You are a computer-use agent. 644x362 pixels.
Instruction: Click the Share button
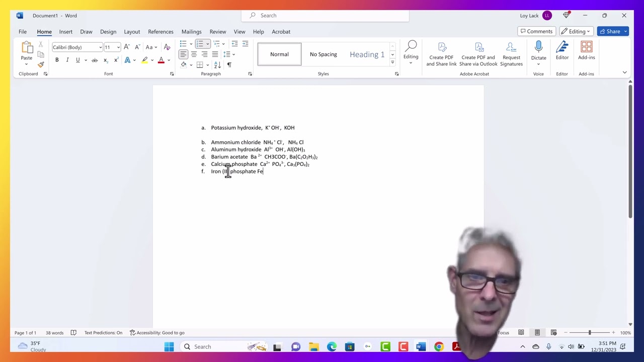pos(609,31)
